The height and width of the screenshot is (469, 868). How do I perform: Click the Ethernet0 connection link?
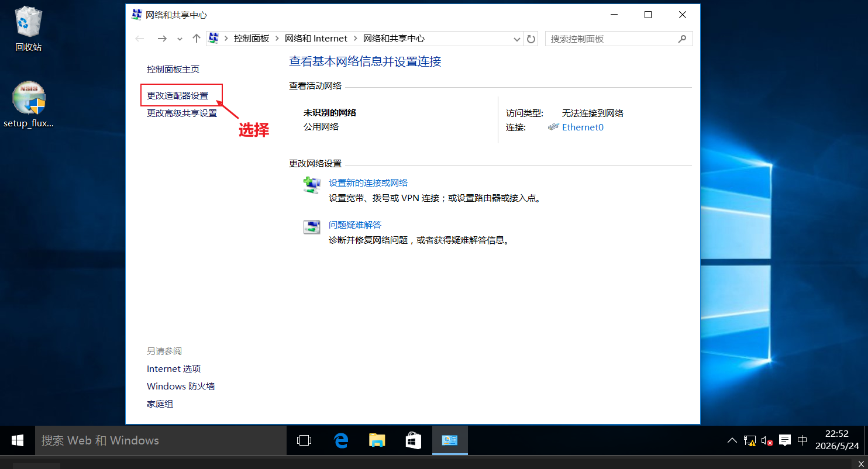coord(583,127)
